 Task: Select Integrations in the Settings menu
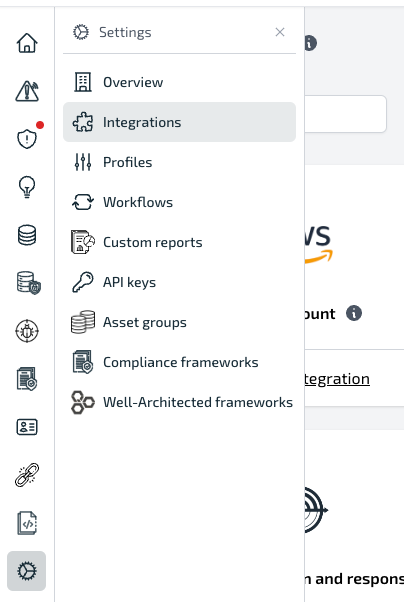pyautogui.click(x=179, y=122)
